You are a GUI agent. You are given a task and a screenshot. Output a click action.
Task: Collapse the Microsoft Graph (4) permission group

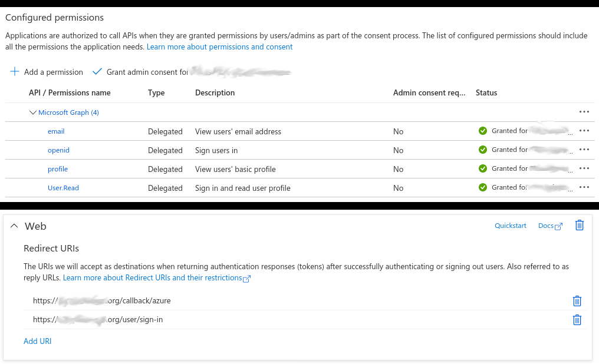click(x=33, y=112)
